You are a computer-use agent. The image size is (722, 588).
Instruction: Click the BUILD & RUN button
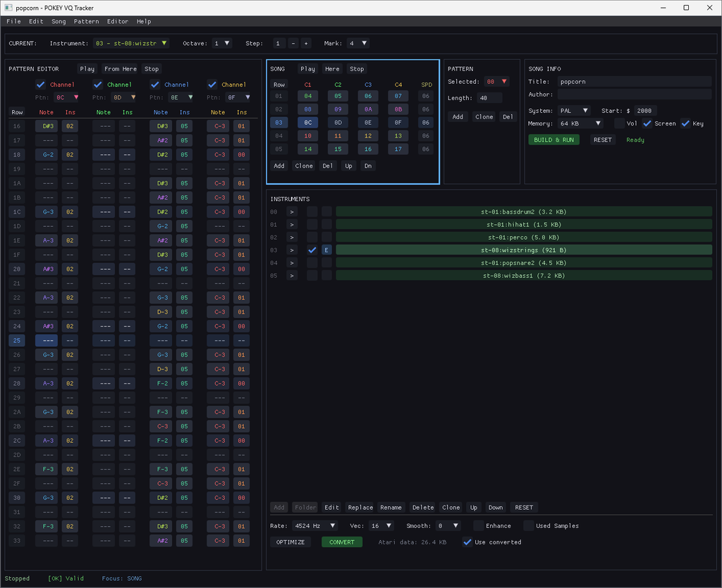553,140
